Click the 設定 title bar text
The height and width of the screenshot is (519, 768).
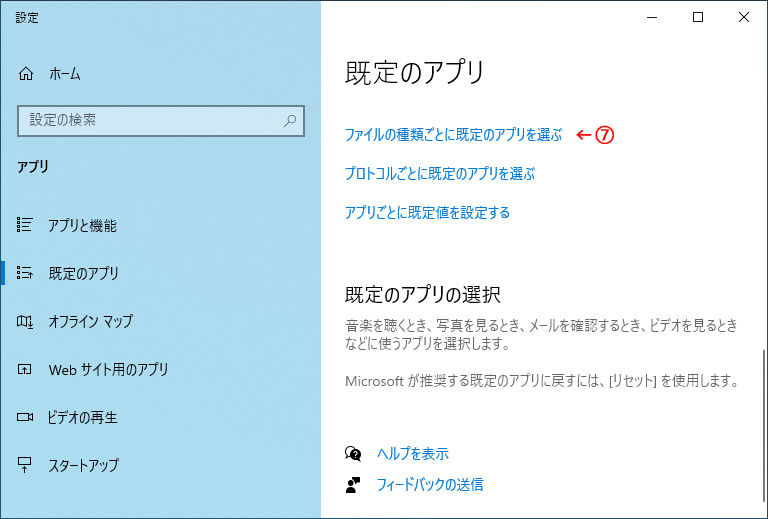click(x=27, y=18)
